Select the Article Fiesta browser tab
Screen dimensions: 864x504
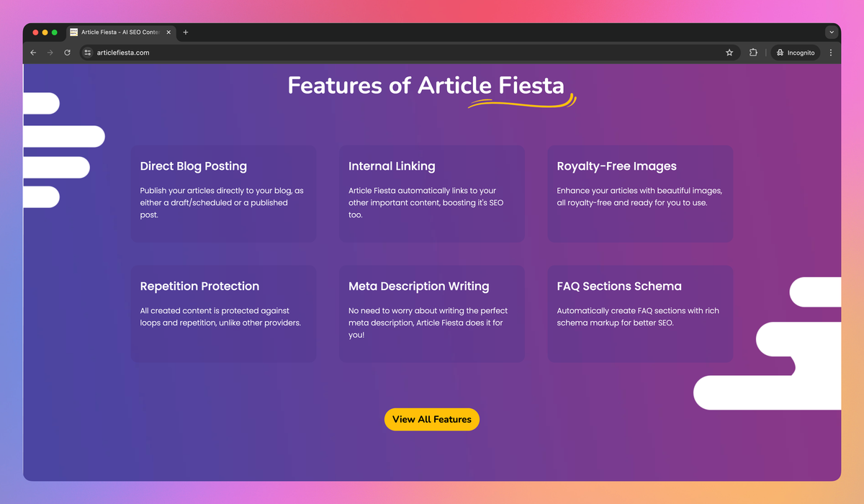(121, 32)
